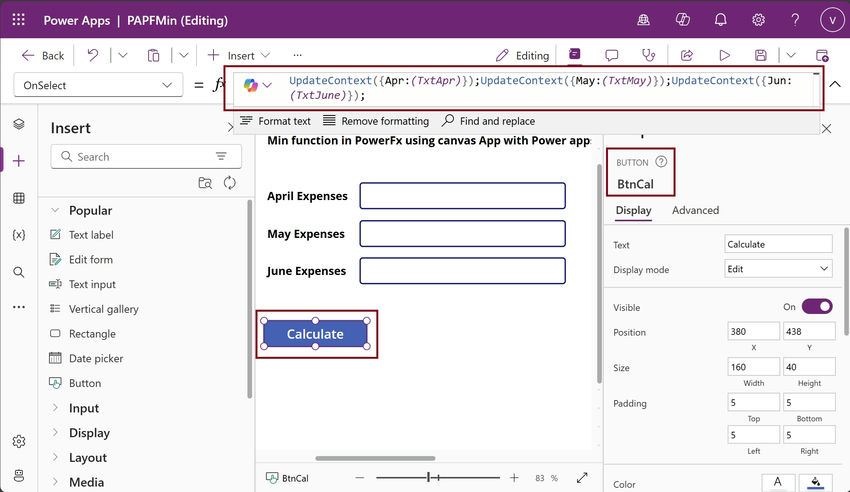Open Tree view layers icon in sidebar
Viewport: 850px width, 492px height.
19,124
